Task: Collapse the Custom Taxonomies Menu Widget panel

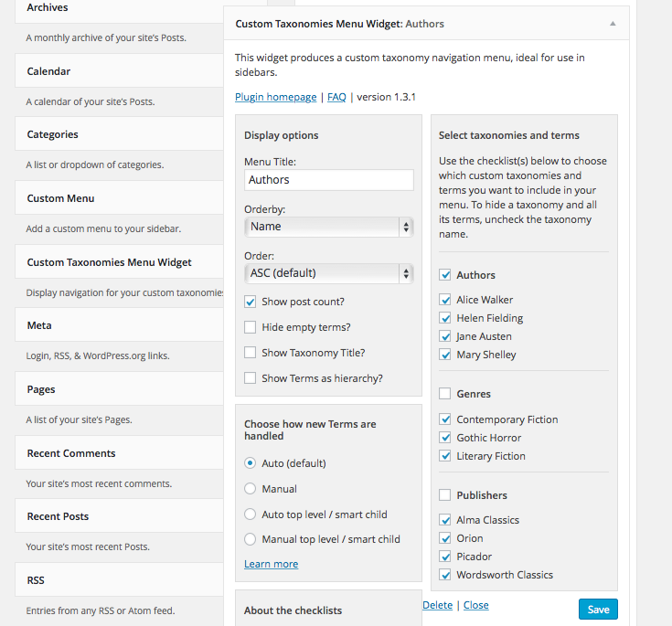Action: click(613, 24)
